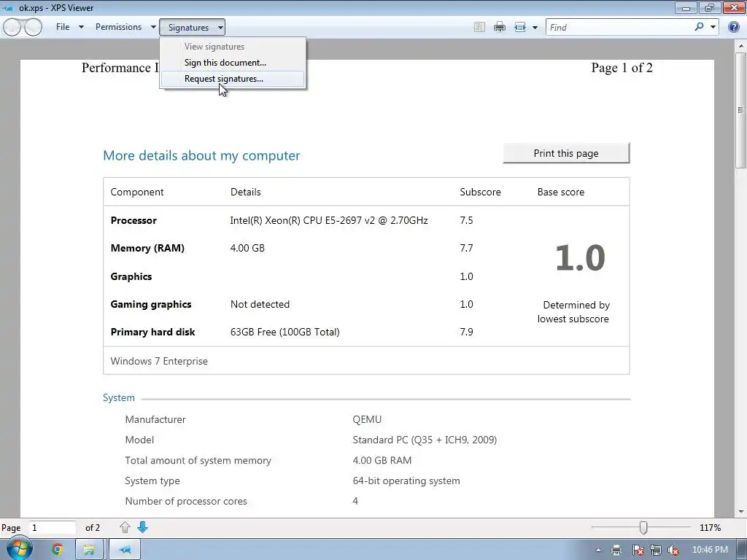Viewport: 747px width, 560px height.
Task: Open the page view options dropdown arrow
Action: [x=535, y=27]
